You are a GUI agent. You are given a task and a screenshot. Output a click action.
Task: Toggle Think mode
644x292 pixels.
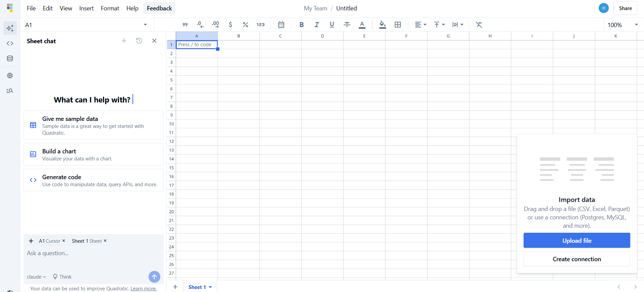click(x=62, y=277)
